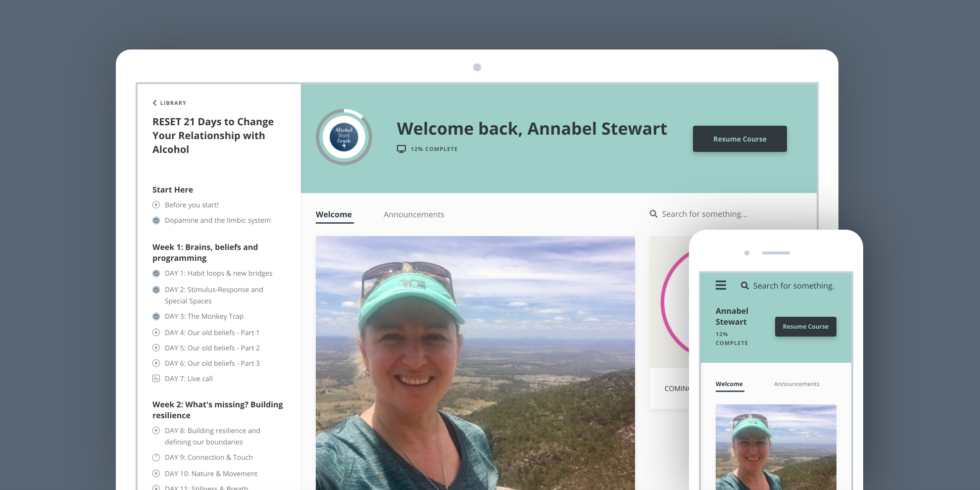Click the desktop welcome photo of the woman

[x=475, y=363]
